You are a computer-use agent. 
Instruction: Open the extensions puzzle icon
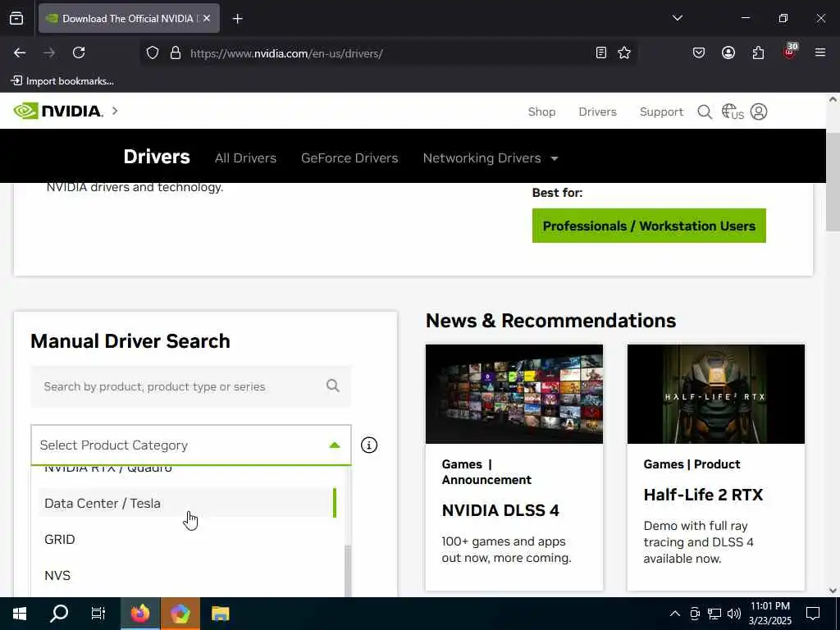point(758,52)
